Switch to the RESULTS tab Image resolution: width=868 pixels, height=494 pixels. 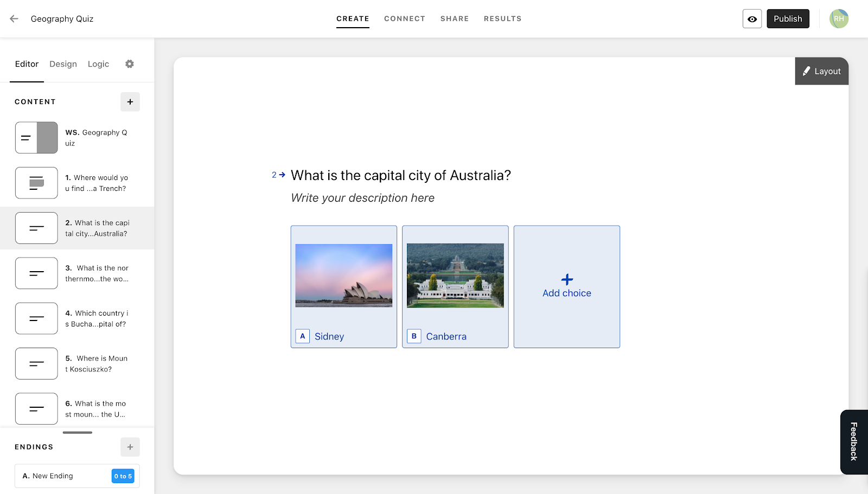[x=503, y=19]
